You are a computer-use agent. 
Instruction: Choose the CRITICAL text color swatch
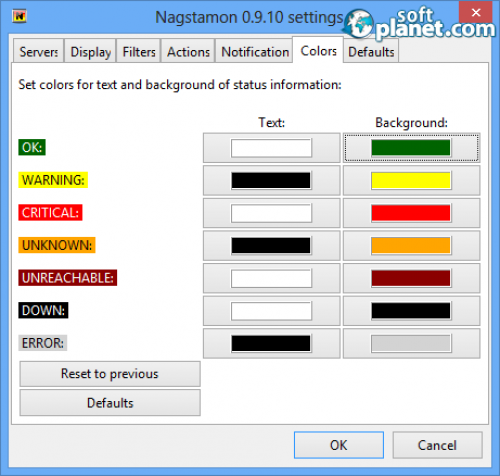(272, 213)
